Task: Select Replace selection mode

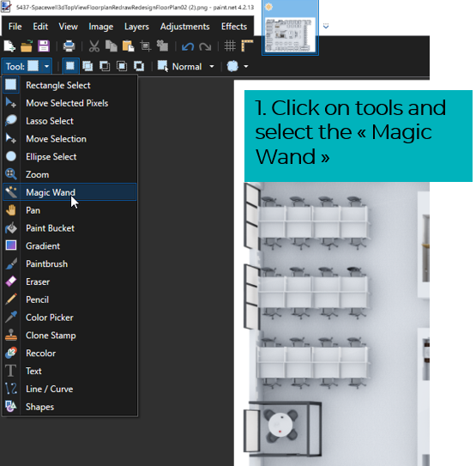Action: (70, 66)
